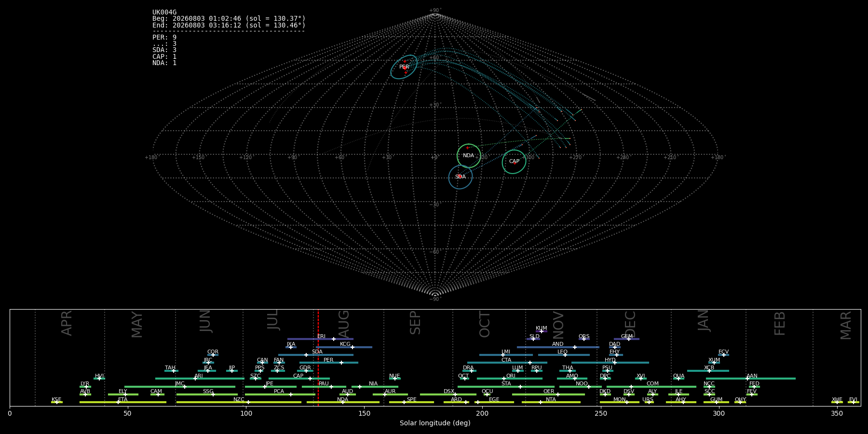Select the CAP radiant circle

click(514, 162)
